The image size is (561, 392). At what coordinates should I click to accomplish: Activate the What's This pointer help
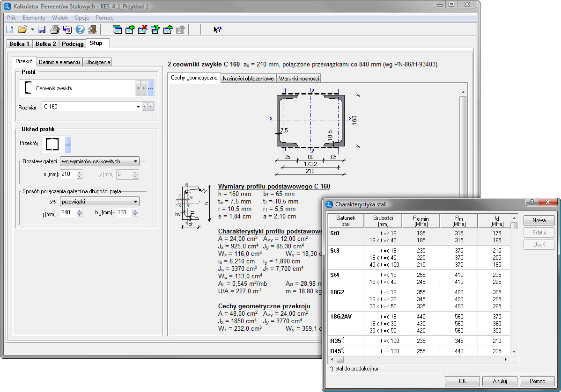(217, 30)
